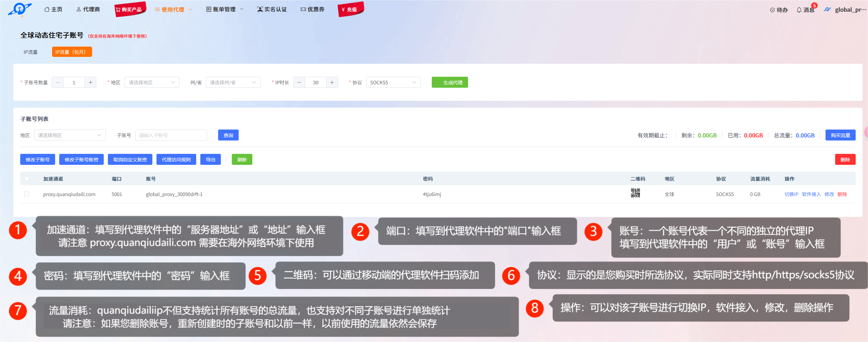Focus the 子账号 search input field
The image size is (868, 342).
click(171, 135)
